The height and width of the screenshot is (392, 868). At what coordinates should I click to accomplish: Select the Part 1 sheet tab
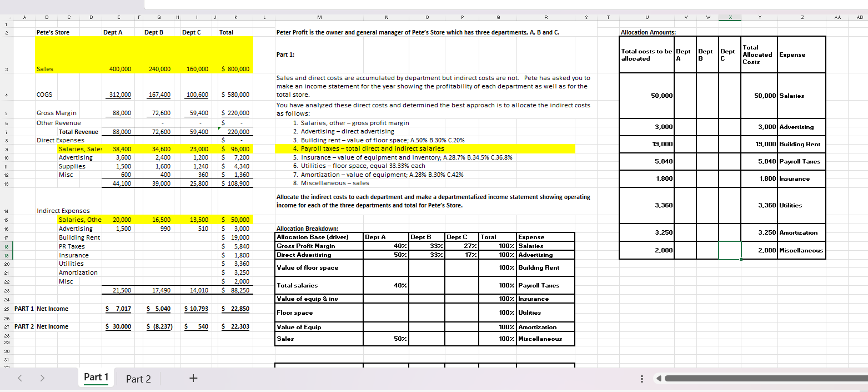(96, 378)
